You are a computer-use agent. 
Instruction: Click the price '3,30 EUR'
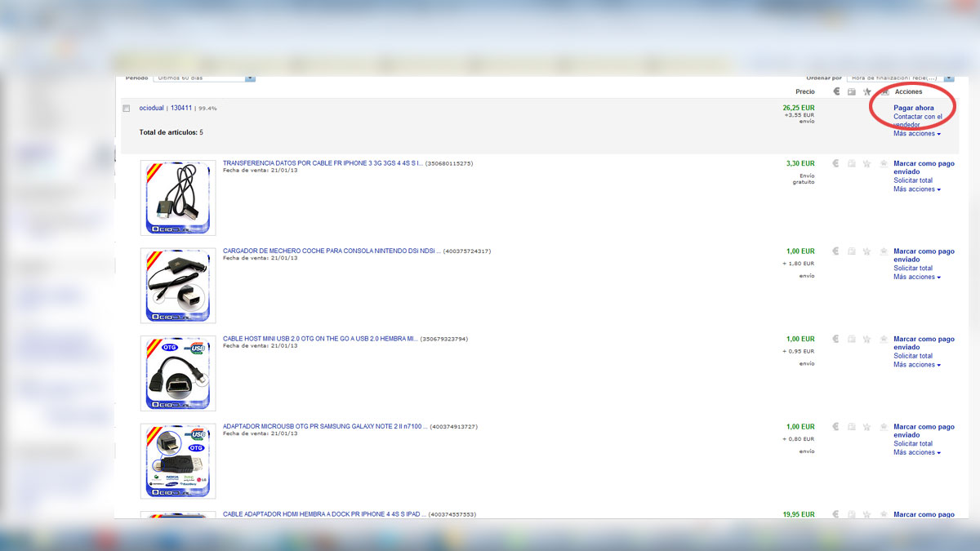(800, 163)
